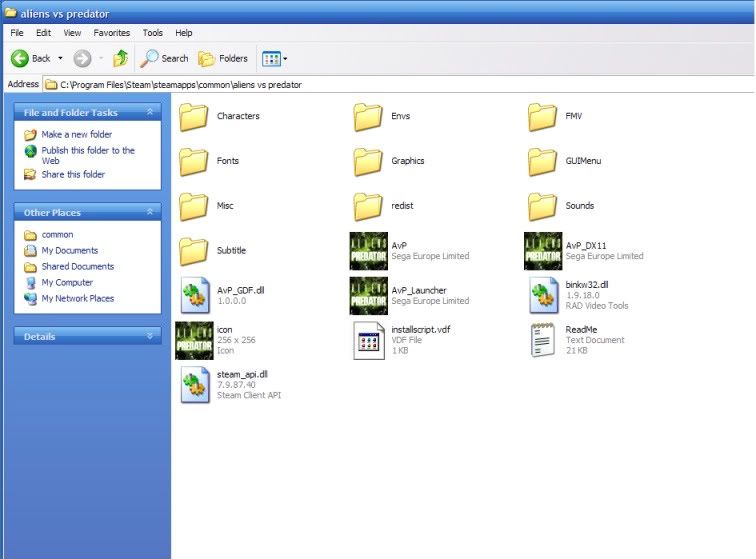Select the Fonts folder icon
This screenshot has width=756, height=559.
(194, 161)
